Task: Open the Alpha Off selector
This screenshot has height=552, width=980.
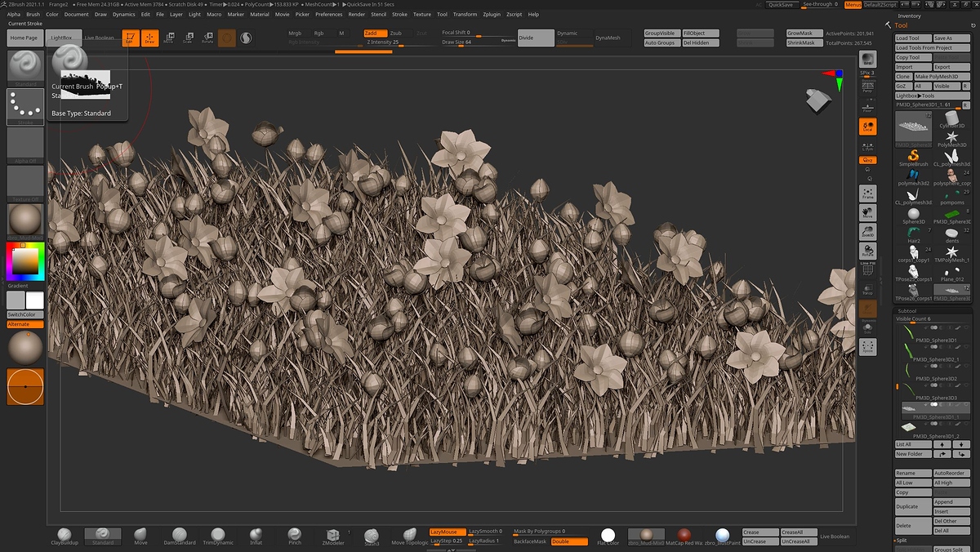Action: 25,145
